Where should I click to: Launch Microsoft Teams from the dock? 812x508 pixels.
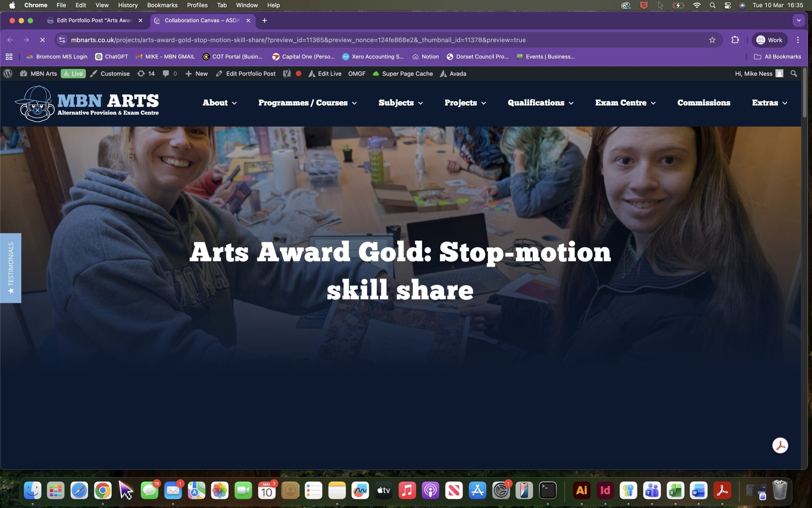(x=652, y=490)
